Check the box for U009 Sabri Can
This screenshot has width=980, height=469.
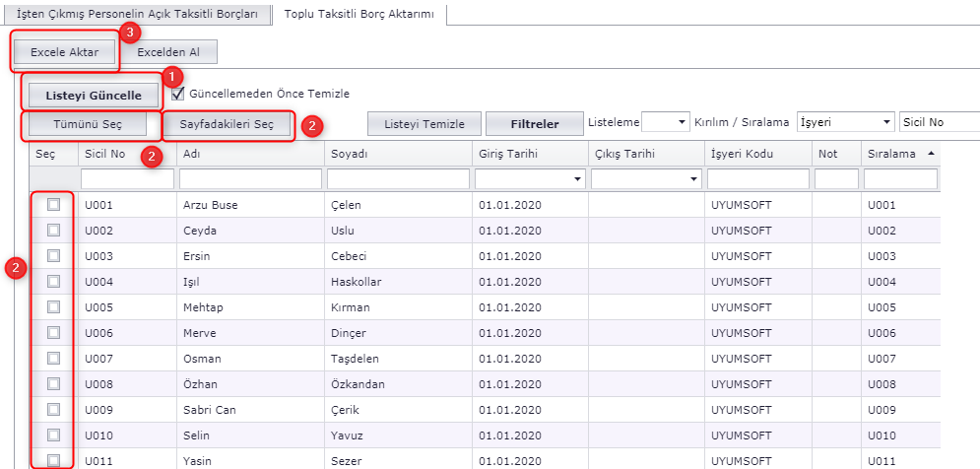(54, 410)
